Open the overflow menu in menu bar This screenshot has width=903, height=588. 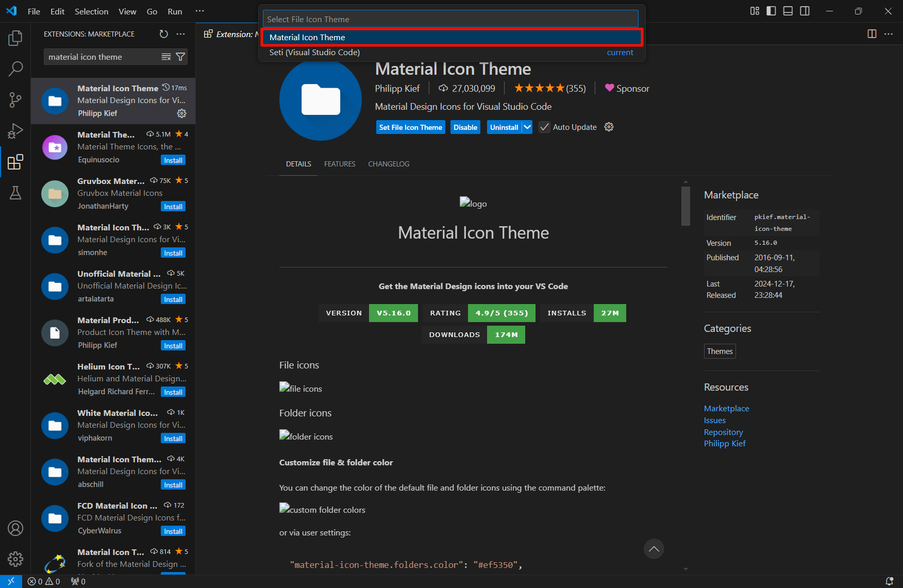[199, 11]
